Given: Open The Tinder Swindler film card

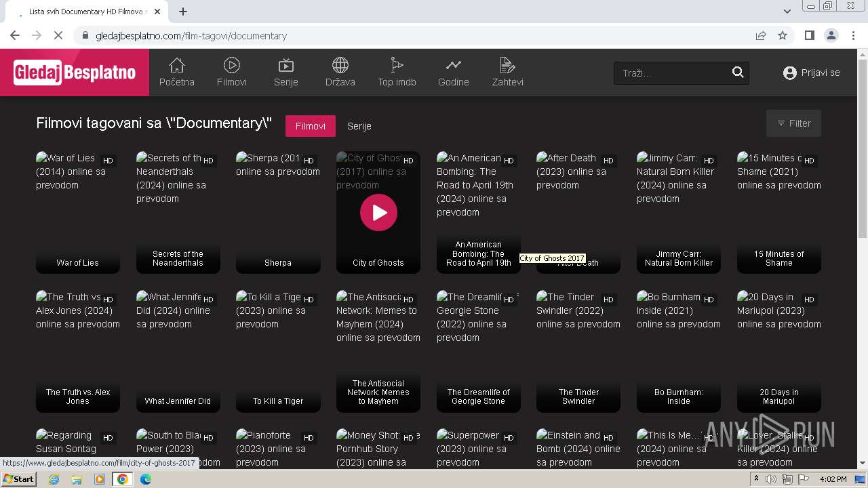Looking at the screenshot, I should point(578,351).
